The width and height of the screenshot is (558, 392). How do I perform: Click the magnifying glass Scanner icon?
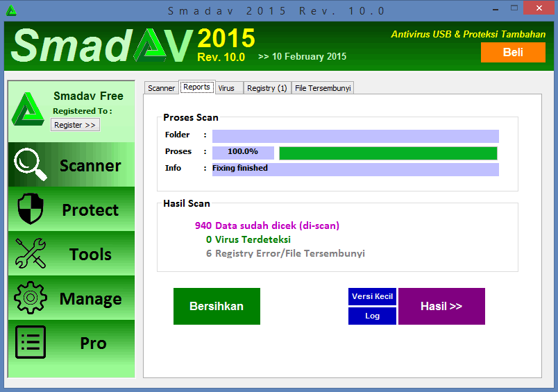click(31, 164)
